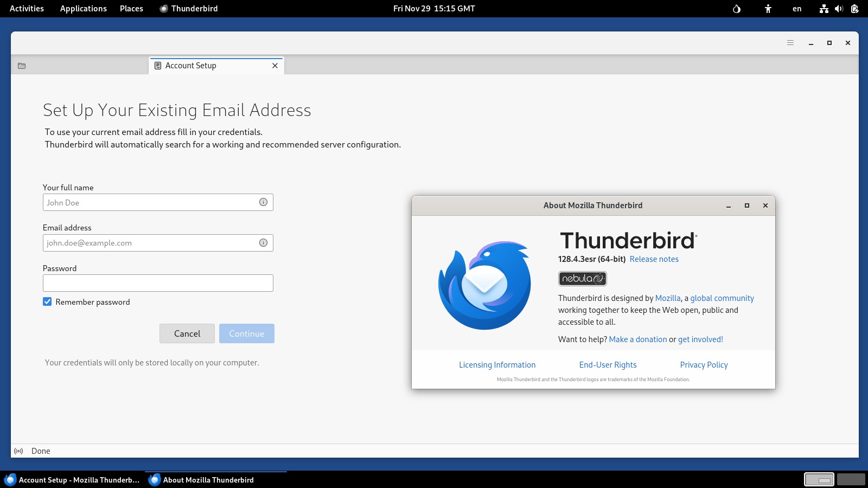
Task: Click the 128.4.3esr (64-bit) version text
Action: coord(591,259)
